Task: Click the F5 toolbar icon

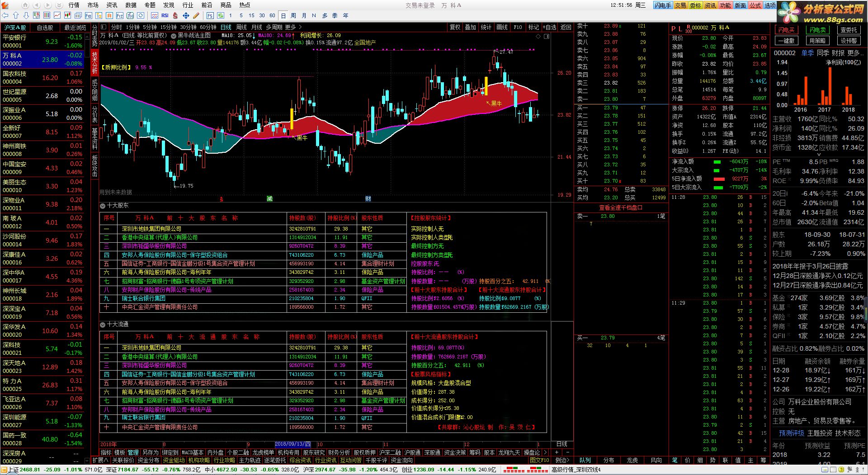Action: 211,15
